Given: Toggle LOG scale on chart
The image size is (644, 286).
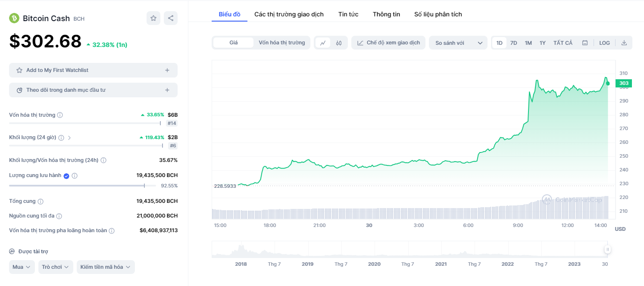Looking at the screenshot, I should point(604,43).
